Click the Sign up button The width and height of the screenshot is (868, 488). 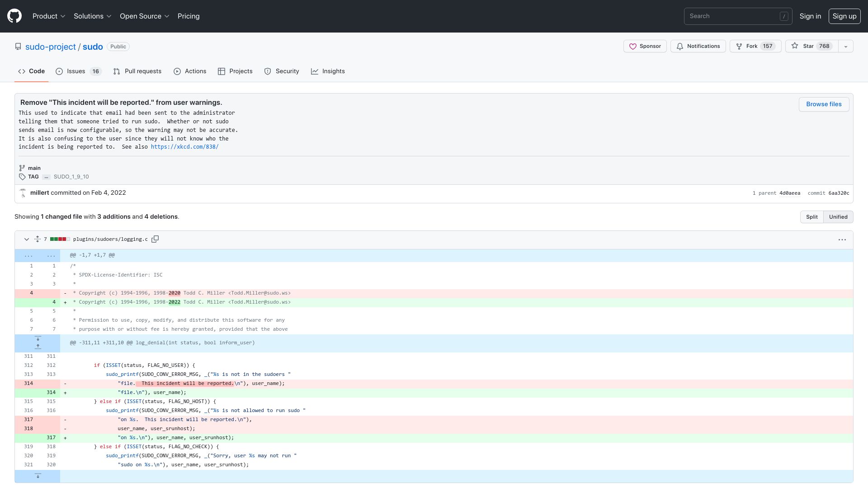click(x=844, y=16)
